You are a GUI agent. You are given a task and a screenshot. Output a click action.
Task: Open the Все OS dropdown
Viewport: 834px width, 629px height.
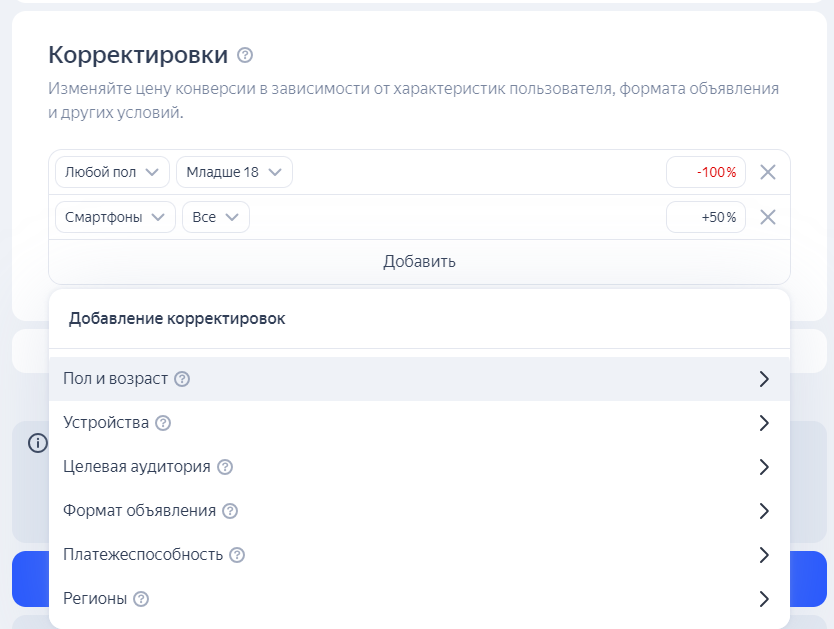coord(215,217)
